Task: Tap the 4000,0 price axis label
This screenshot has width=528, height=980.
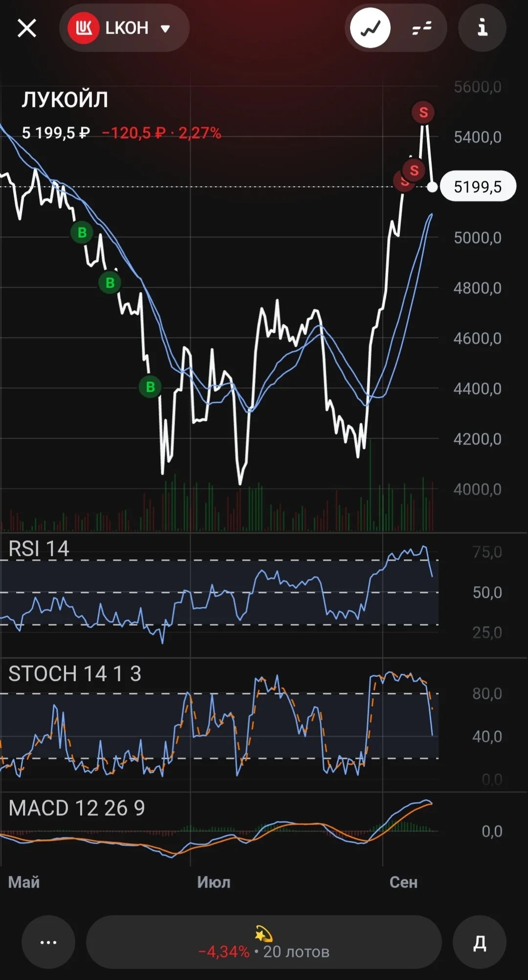Action: pyautogui.click(x=478, y=490)
